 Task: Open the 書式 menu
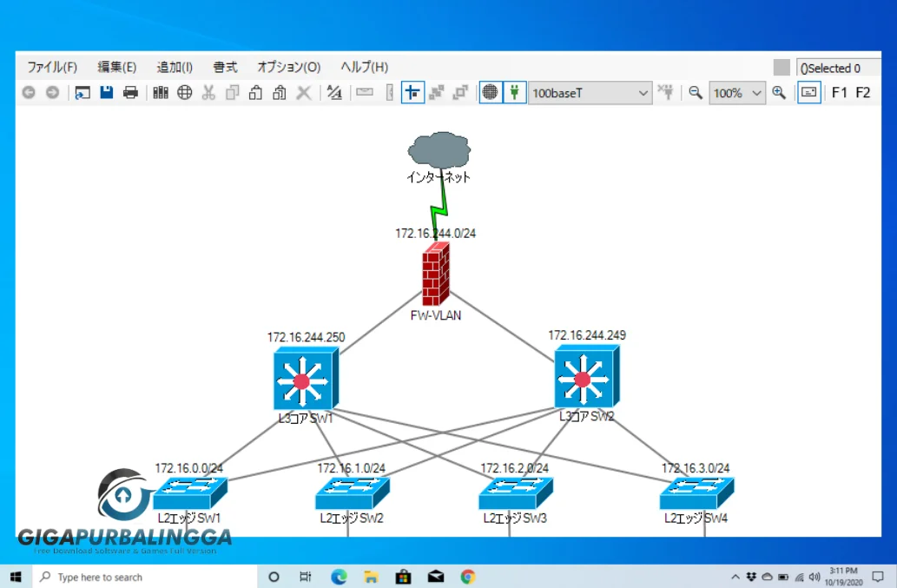225,67
